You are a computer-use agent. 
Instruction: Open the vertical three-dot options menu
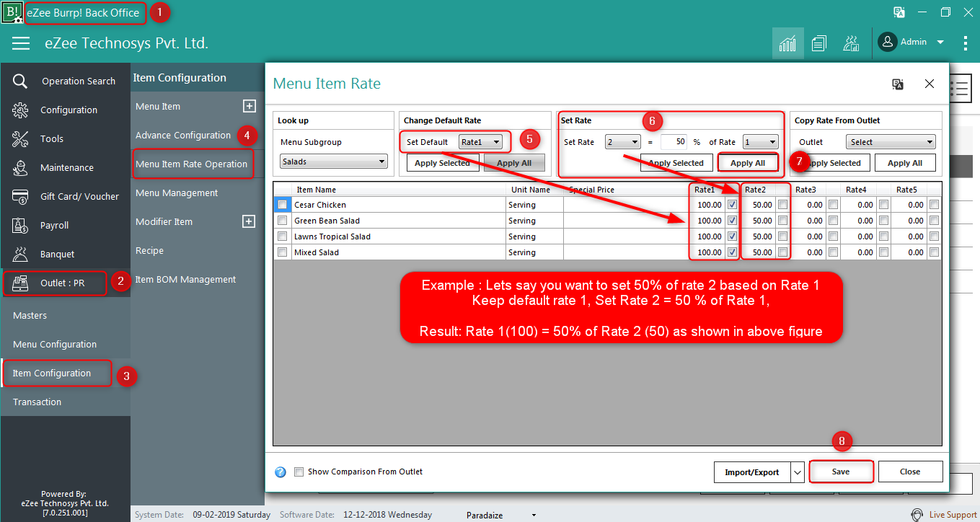(x=966, y=43)
